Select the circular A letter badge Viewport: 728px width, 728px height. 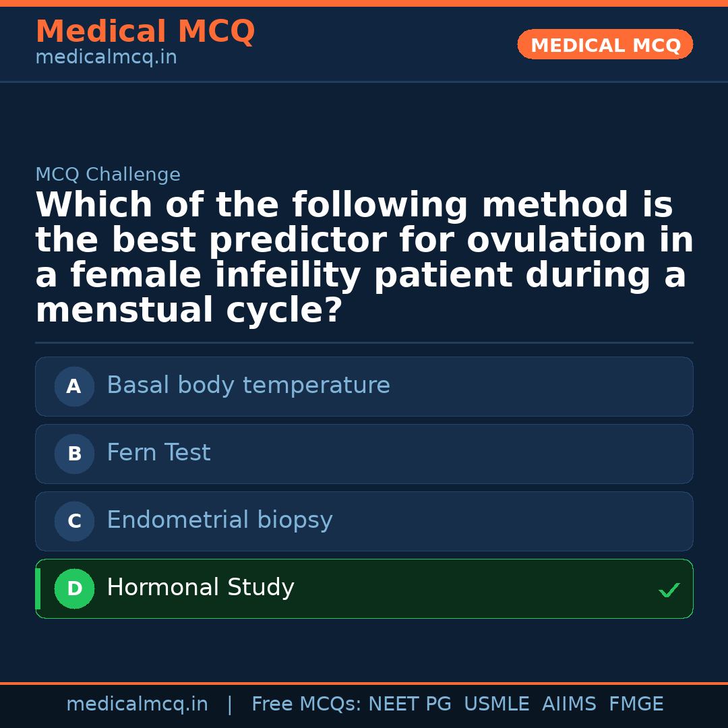pyautogui.click(x=74, y=386)
